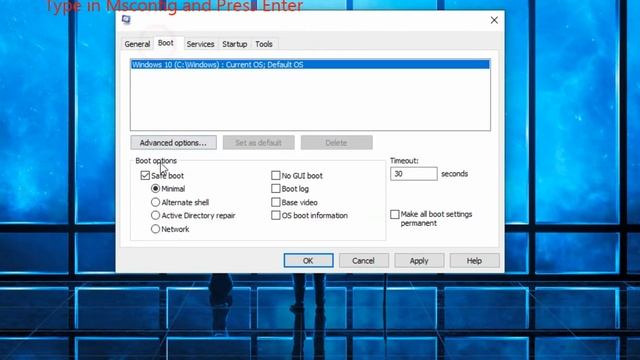Click the System Configuration title bar icon
The image size is (640, 360).
(x=126, y=20)
